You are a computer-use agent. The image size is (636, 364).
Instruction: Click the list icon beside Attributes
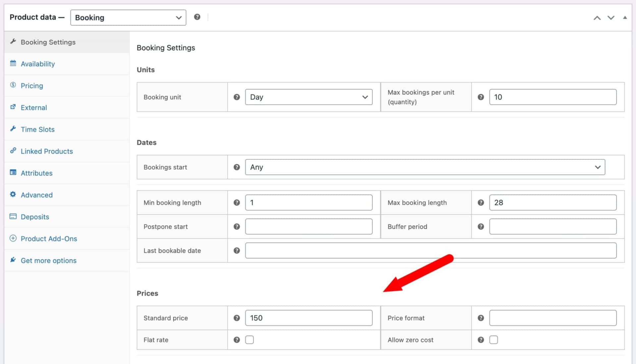point(13,173)
